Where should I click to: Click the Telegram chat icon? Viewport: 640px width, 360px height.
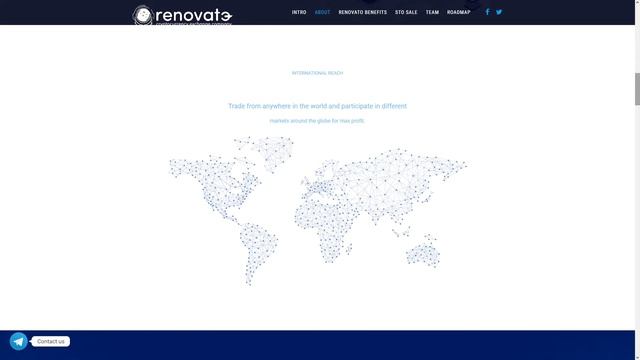(19, 341)
